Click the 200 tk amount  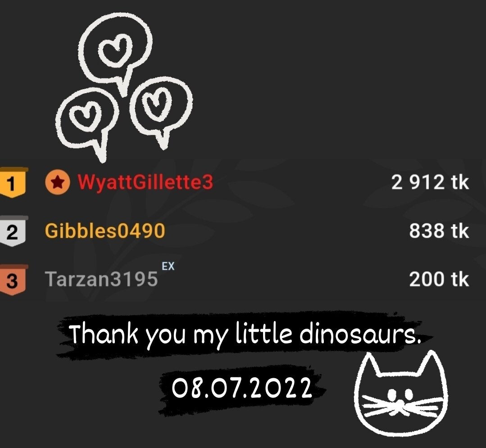tap(439, 279)
